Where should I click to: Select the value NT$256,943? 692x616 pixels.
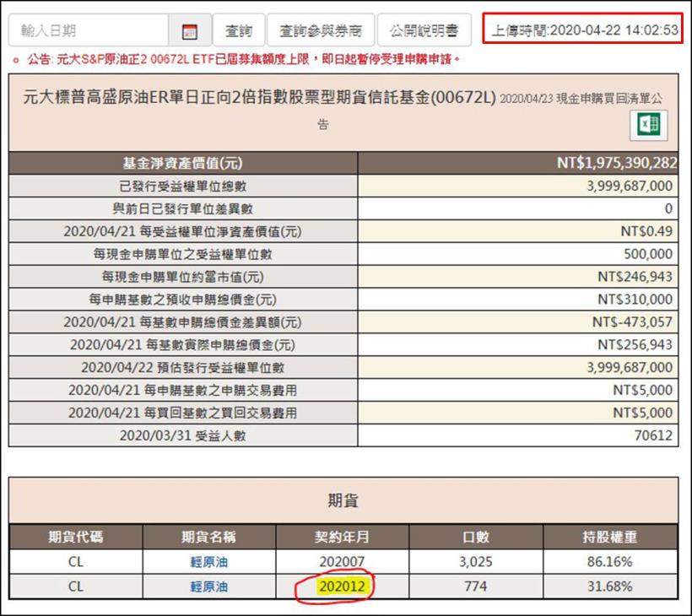click(635, 344)
